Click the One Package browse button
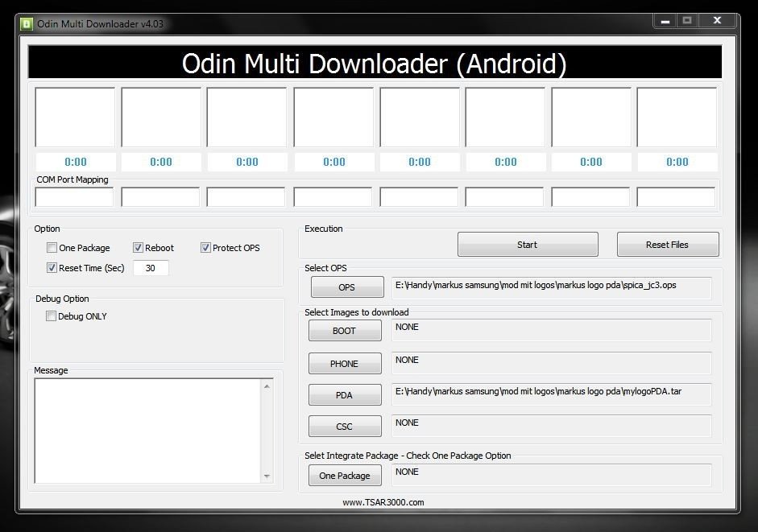758x532 pixels. [345, 476]
